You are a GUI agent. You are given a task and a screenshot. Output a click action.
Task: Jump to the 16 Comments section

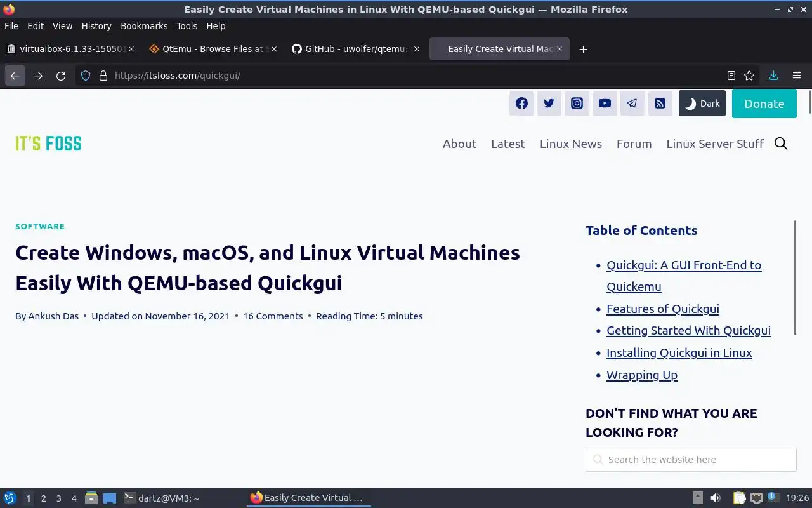(x=273, y=316)
